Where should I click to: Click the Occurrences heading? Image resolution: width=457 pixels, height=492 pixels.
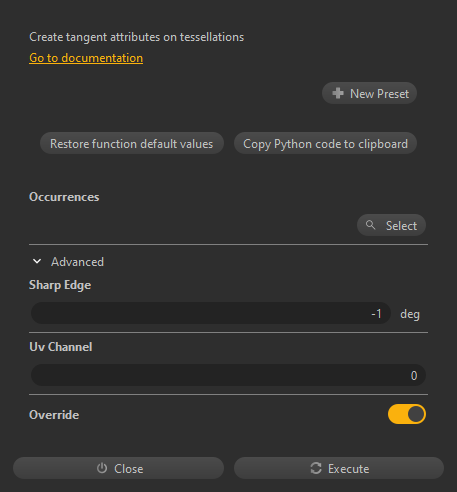pos(64,197)
